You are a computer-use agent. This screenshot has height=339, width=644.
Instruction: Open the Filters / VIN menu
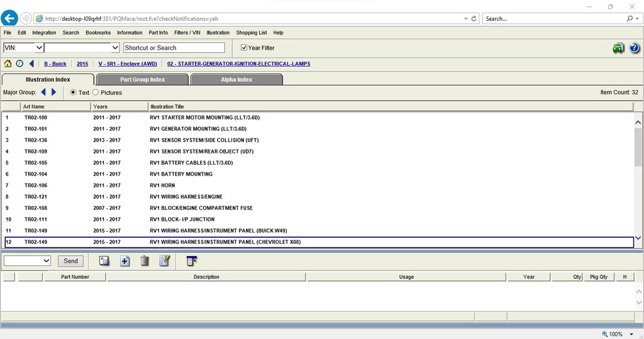coord(187,33)
